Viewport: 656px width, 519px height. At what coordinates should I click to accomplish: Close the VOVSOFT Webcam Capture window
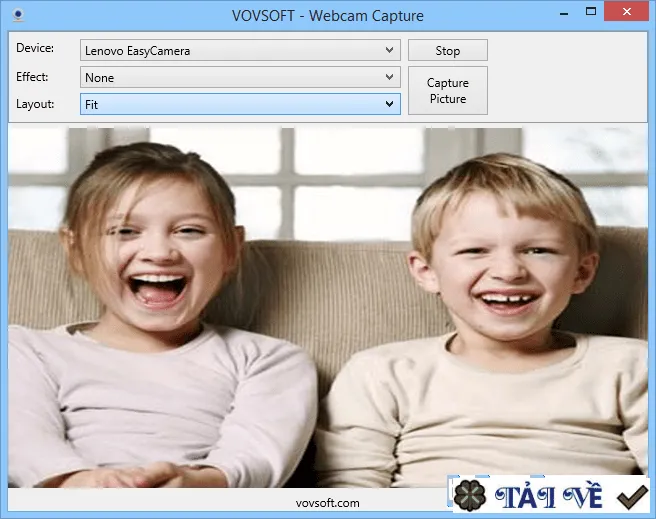626,11
